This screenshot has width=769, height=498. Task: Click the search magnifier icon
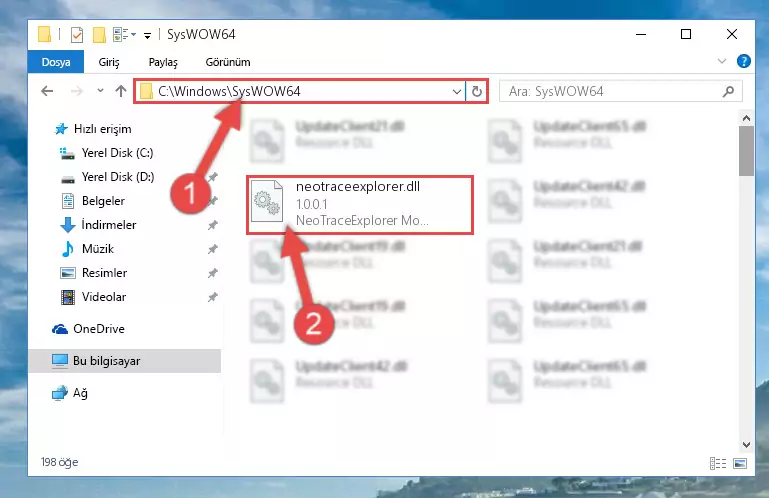(x=728, y=91)
